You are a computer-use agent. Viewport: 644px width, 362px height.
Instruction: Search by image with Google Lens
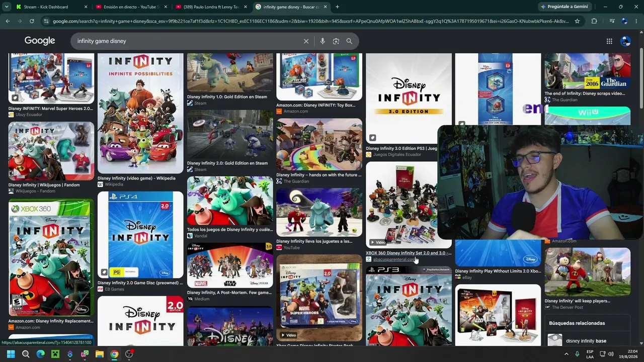pos(336,41)
